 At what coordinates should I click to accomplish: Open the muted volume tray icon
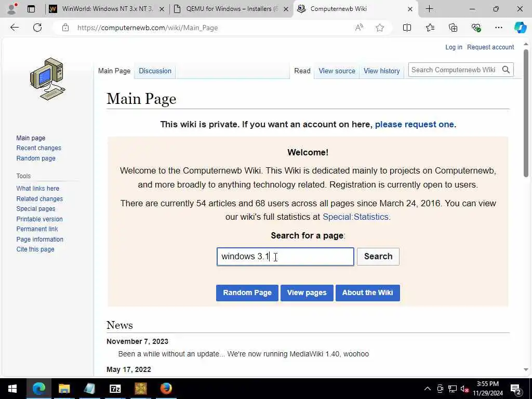(x=464, y=389)
